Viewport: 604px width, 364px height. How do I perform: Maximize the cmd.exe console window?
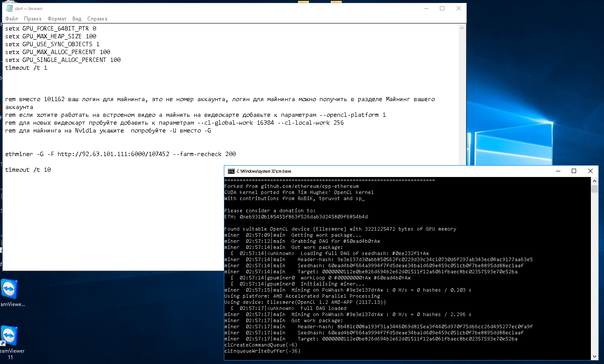point(574,171)
